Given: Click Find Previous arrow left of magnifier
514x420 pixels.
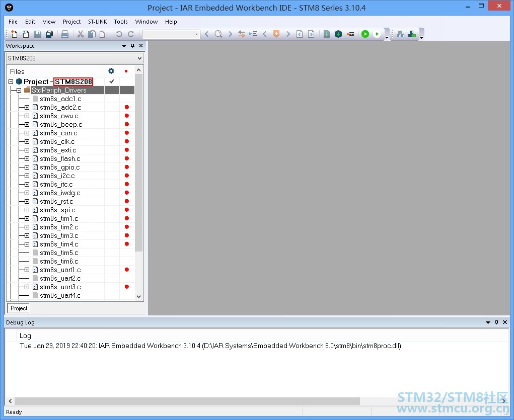Looking at the screenshot, I should 206,34.
